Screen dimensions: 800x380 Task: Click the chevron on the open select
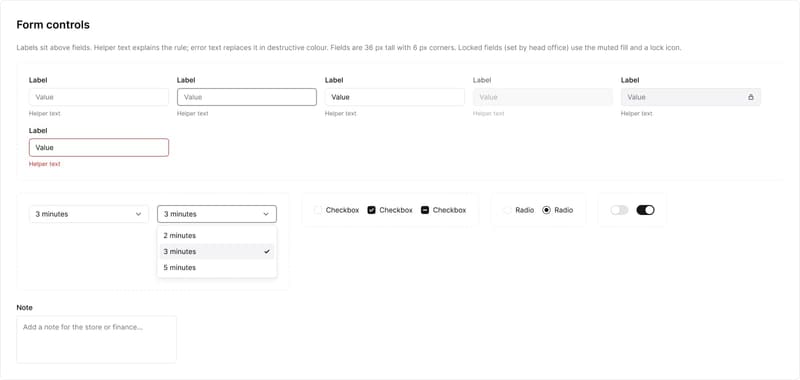(x=266, y=214)
